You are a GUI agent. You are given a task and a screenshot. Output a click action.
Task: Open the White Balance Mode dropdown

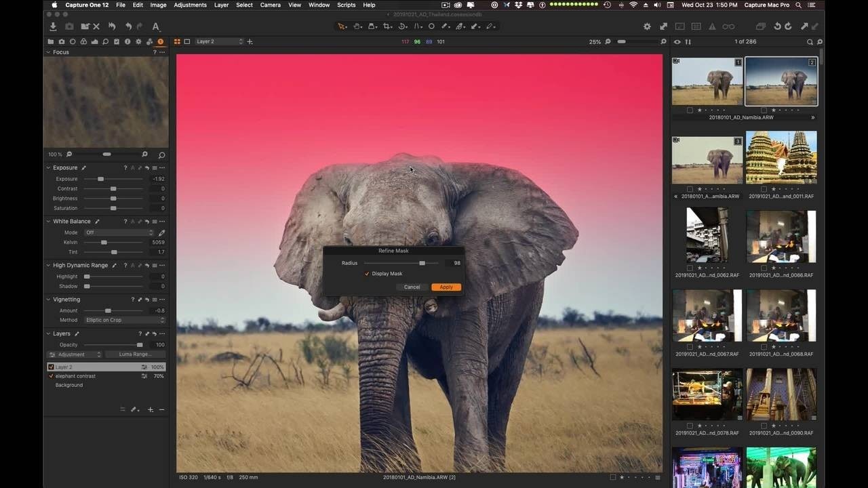tap(119, 232)
